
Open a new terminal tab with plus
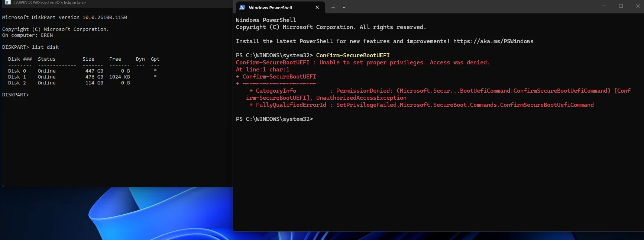tap(333, 7)
